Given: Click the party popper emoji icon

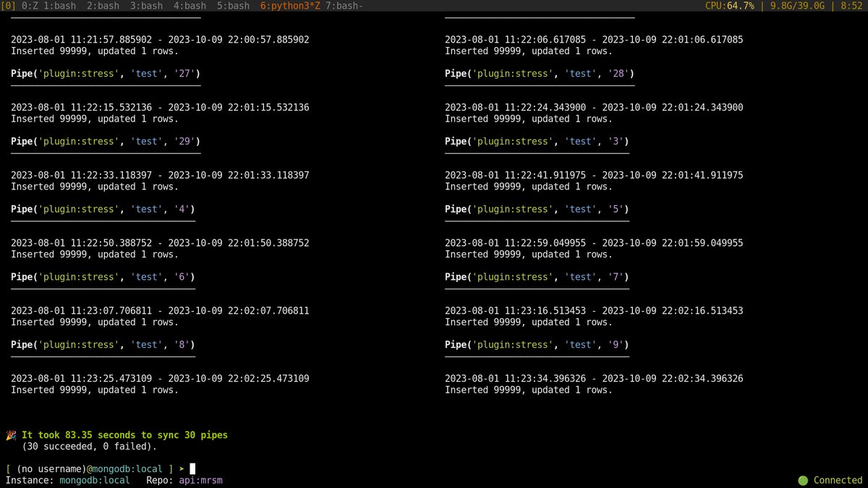Looking at the screenshot, I should pyautogui.click(x=11, y=435).
